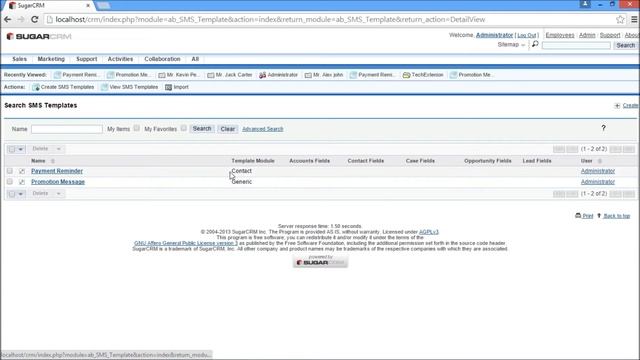Open the Admin link
The height and width of the screenshot is (360, 640).
point(587,35)
